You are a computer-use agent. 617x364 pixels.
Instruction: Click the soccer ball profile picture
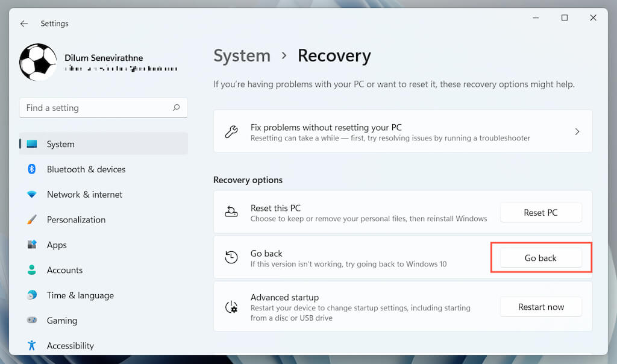38,62
